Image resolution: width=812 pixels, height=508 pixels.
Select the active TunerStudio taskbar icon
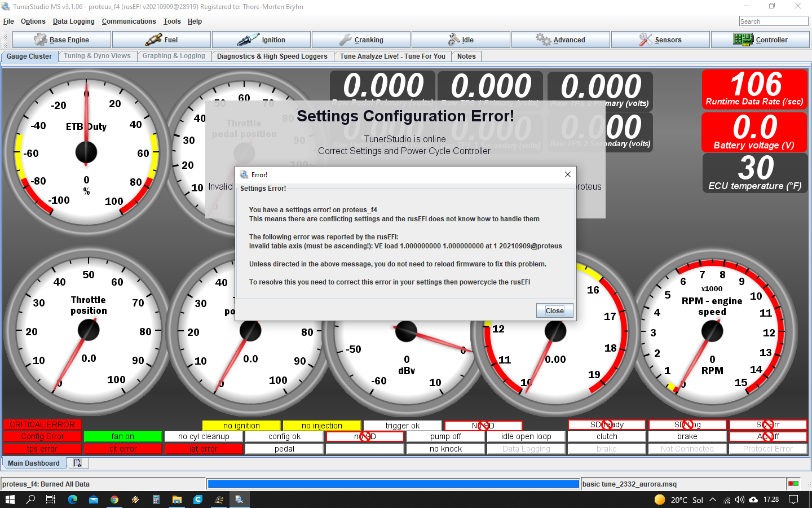(240, 500)
